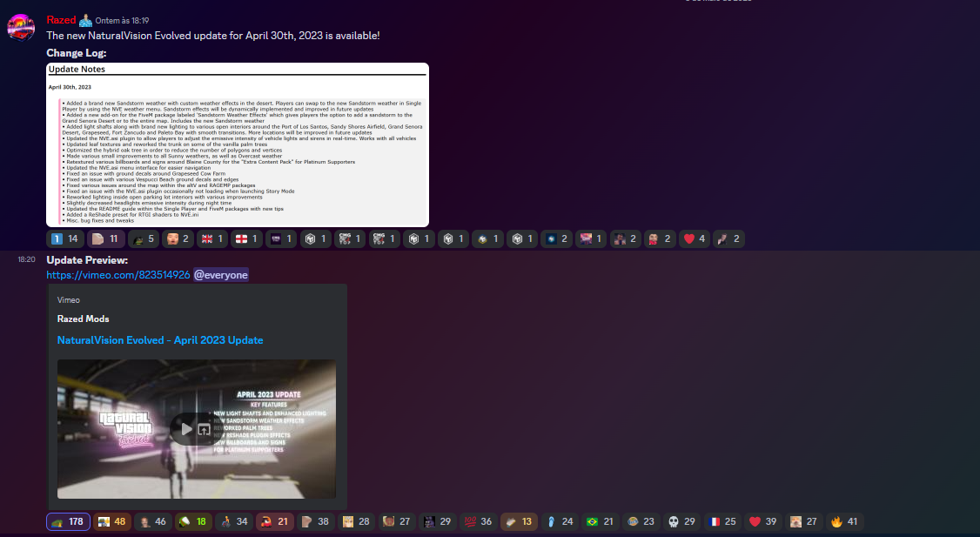Click the 'Change Log:' heading text
980x537 pixels.
[x=77, y=53]
